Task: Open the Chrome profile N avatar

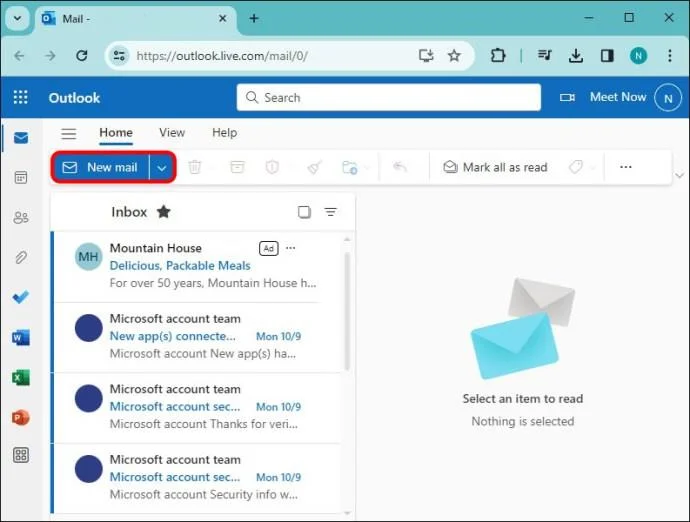Action: pyautogui.click(x=639, y=56)
